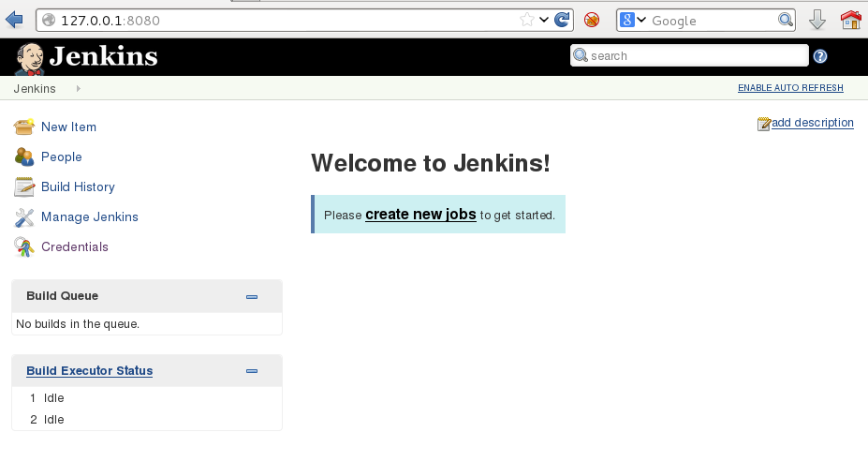Screen dimensions: 868x462
Task: Click the Build Queue panel title
Action: (x=63, y=296)
